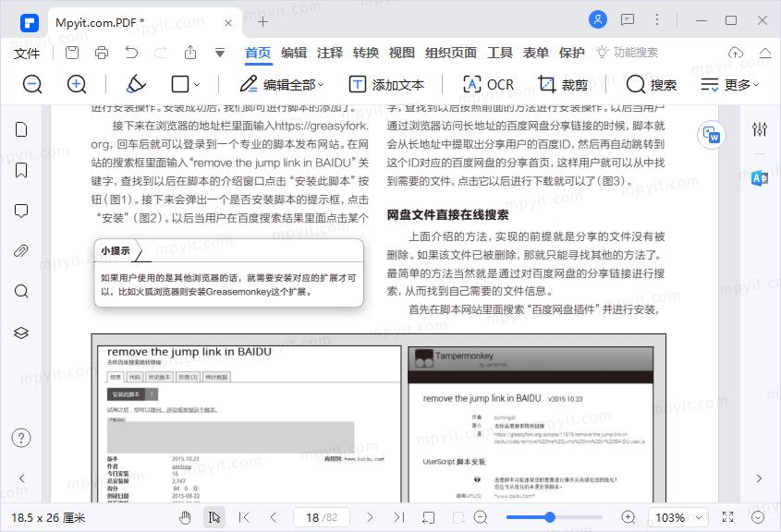
Task: Open the attachments panel
Action: pyautogui.click(x=22, y=247)
